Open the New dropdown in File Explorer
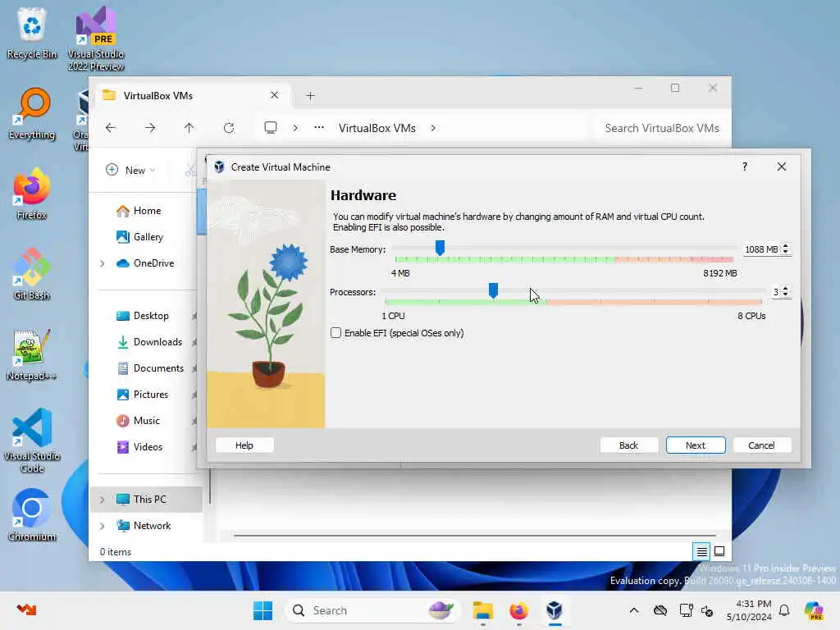The height and width of the screenshot is (630, 840). (x=130, y=171)
